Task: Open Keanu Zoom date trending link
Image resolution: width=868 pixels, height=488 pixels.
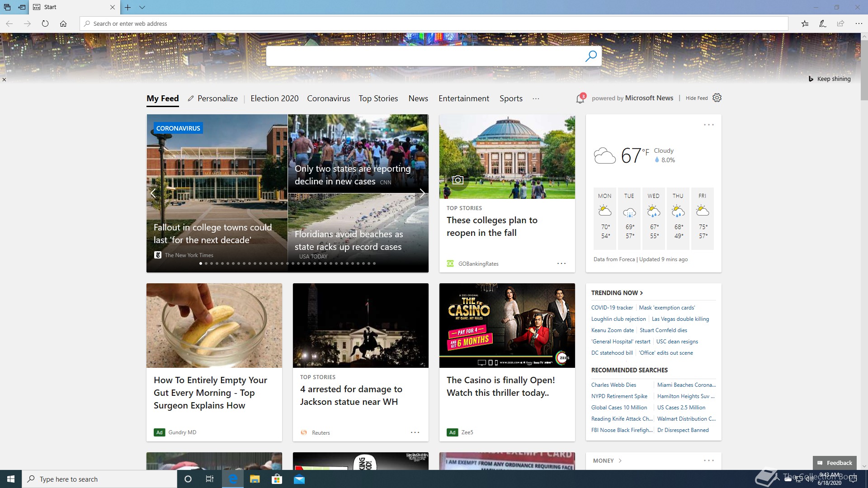Action: coord(613,330)
